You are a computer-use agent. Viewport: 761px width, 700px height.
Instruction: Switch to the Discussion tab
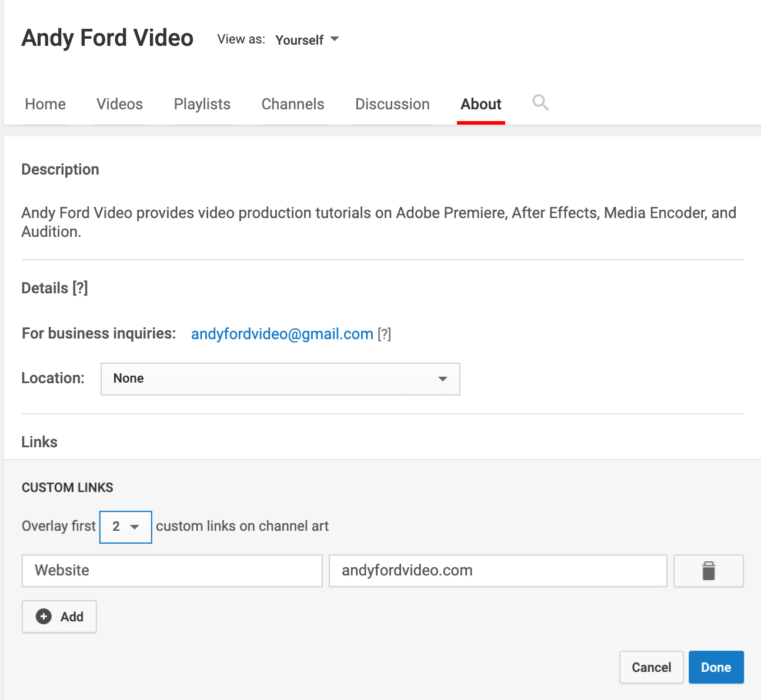coord(392,105)
